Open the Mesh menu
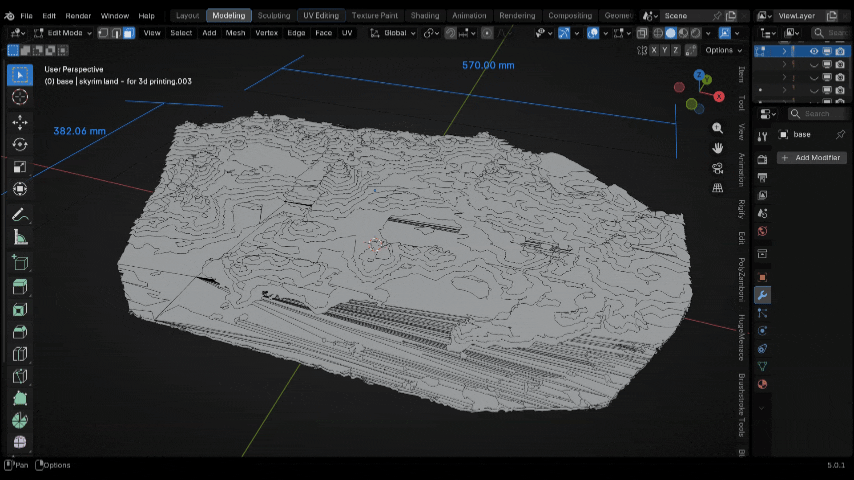The image size is (854, 480). (235, 33)
